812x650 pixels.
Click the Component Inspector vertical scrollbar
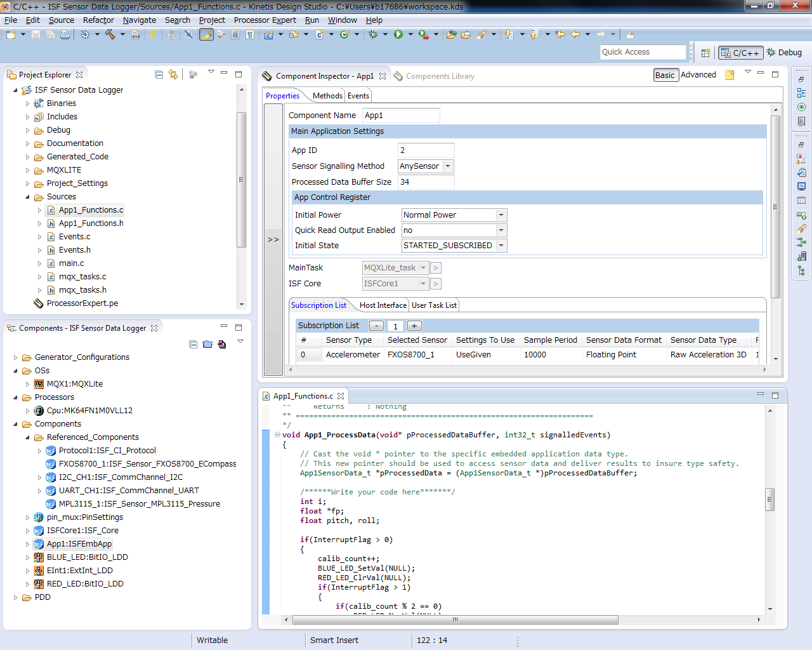(x=775, y=206)
